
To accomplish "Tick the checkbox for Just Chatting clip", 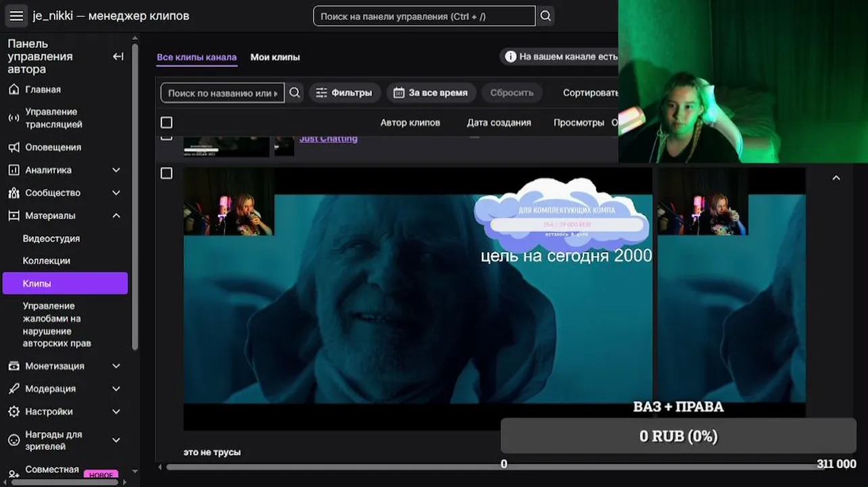I will [x=166, y=137].
